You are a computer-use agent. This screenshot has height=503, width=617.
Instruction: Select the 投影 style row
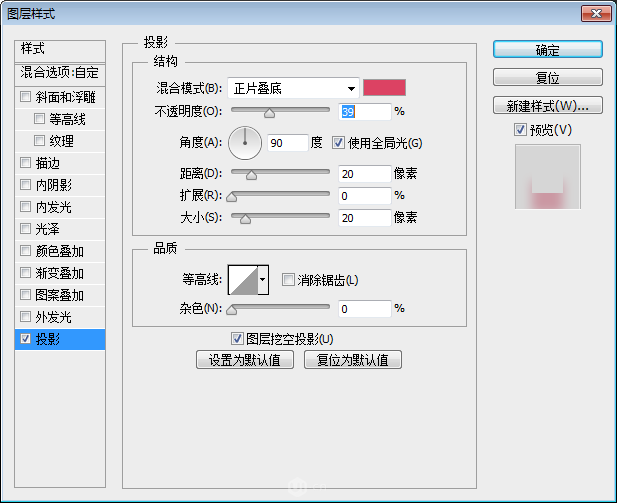60,339
